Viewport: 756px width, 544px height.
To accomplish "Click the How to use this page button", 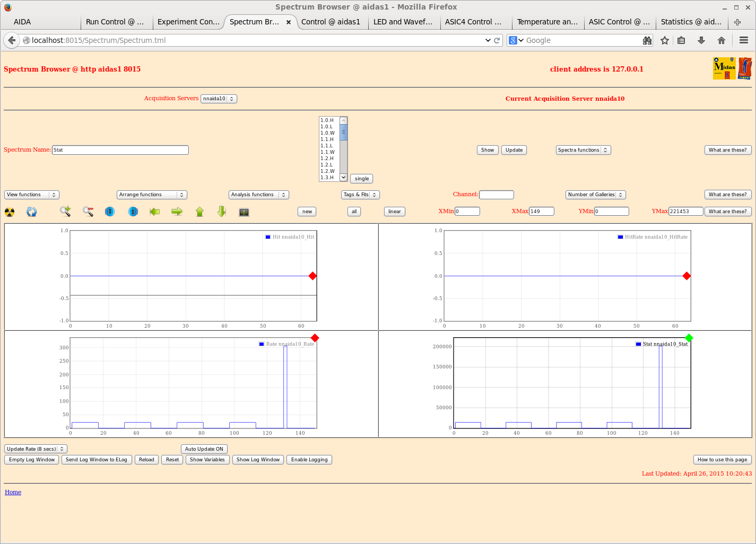I will (x=722, y=460).
